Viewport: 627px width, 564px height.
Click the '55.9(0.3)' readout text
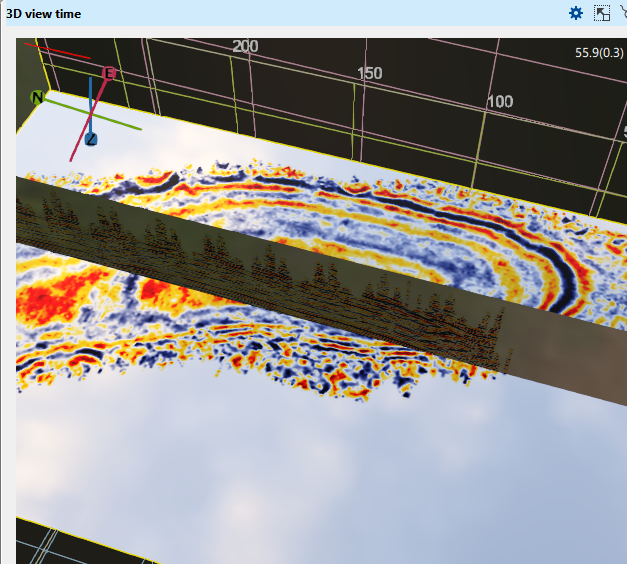[599, 53]
